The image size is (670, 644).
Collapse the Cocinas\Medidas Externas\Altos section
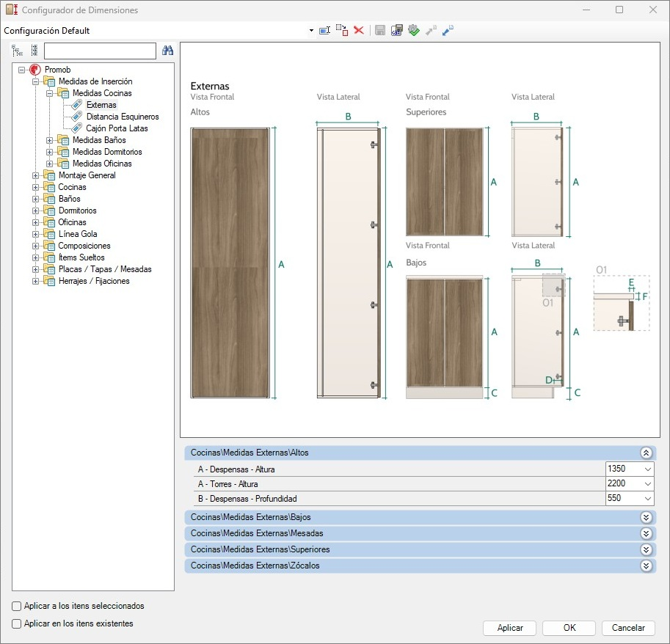click(646, 453)
